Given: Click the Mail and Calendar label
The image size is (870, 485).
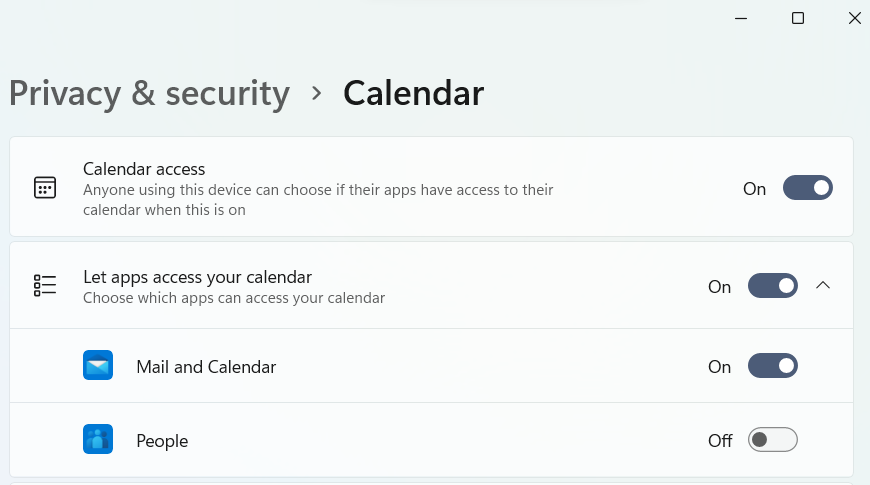Looking at the screenshot, I should [206, 367].
